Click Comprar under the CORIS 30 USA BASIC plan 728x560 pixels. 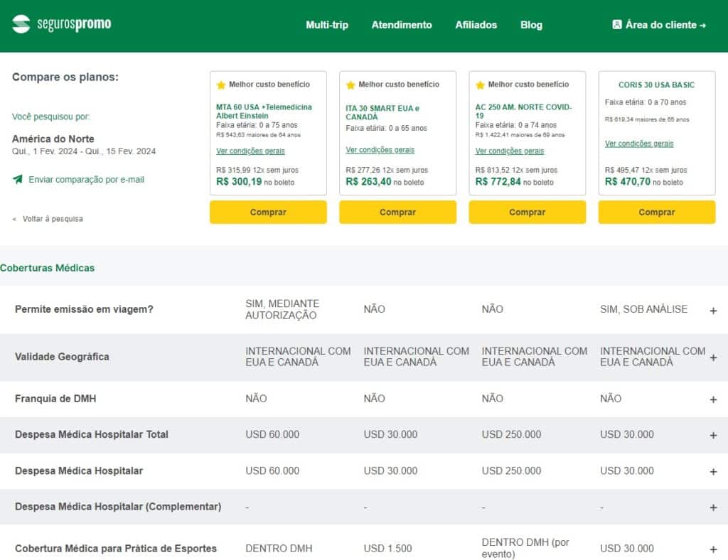pos(657,212)
